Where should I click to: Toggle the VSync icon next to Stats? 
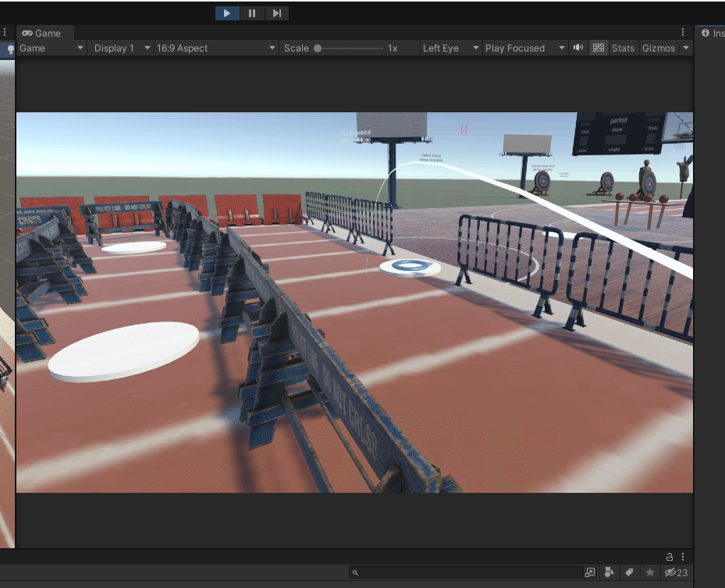(598, 48)
